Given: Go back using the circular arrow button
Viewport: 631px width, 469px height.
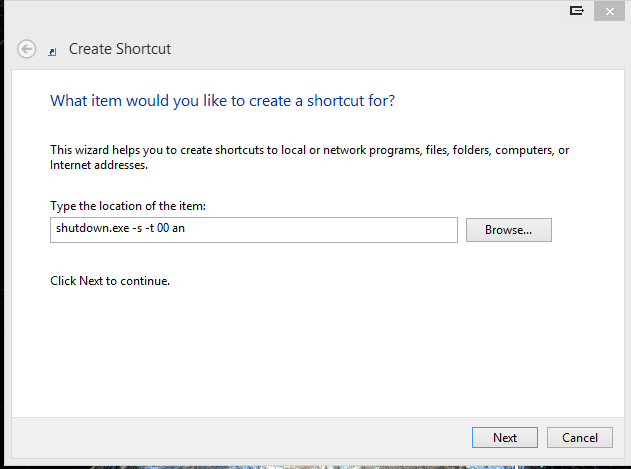Looking at the screenshot, I should [27, 49].
